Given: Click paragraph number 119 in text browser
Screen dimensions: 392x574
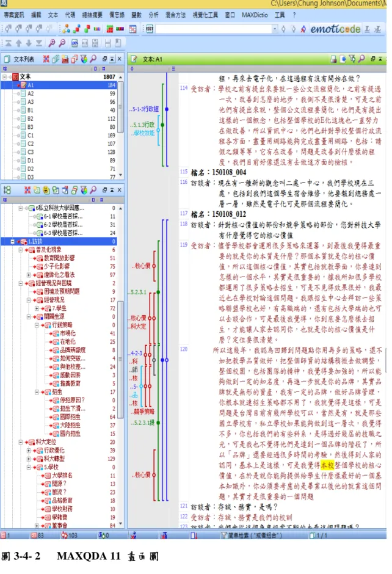Looking at the screenshot, I should 183,245.
